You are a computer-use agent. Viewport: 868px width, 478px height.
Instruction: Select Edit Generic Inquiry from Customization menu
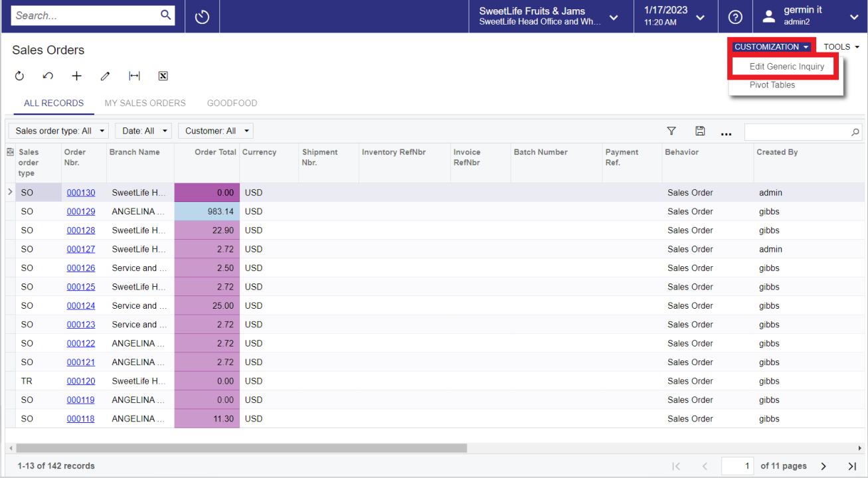[x=783, y=66]
